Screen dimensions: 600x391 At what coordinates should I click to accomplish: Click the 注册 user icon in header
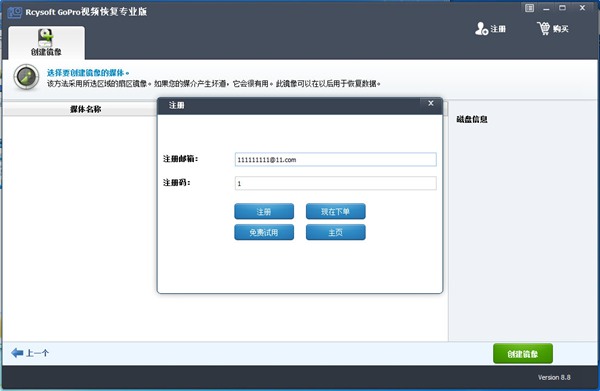[x=481, y=29]
